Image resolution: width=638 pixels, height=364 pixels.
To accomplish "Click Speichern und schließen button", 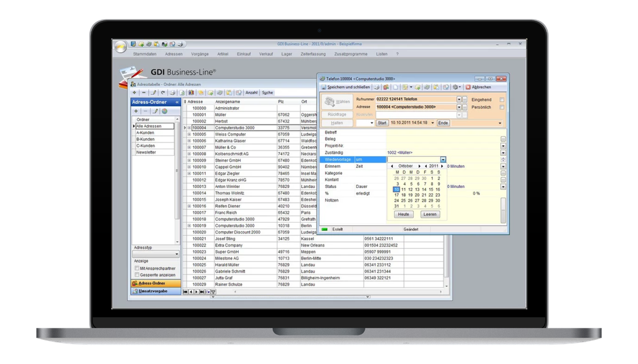I will click(346, 87).
